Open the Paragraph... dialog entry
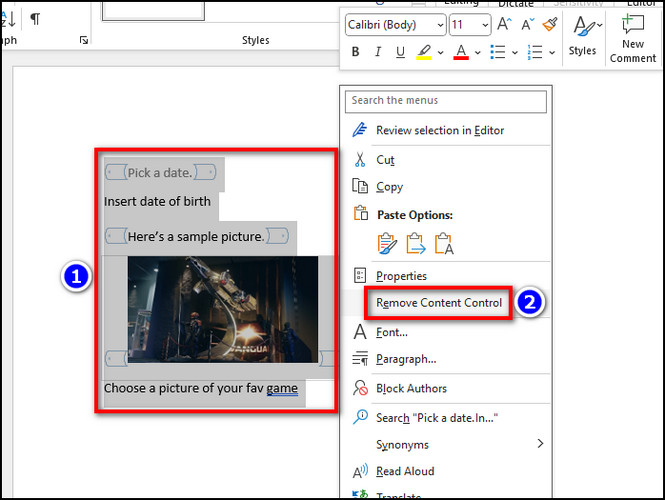Viewport: 665px width, 500px height. tap(446, 359)
